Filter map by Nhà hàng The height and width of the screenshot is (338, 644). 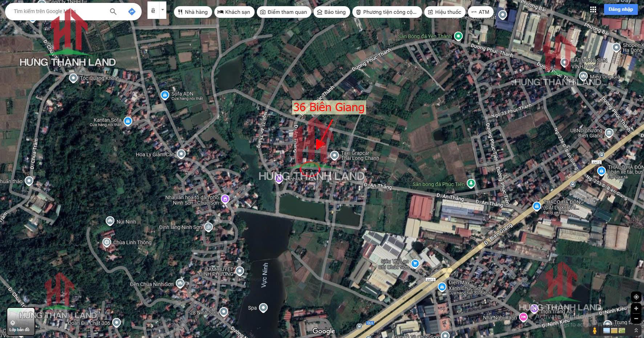point(193,12)
